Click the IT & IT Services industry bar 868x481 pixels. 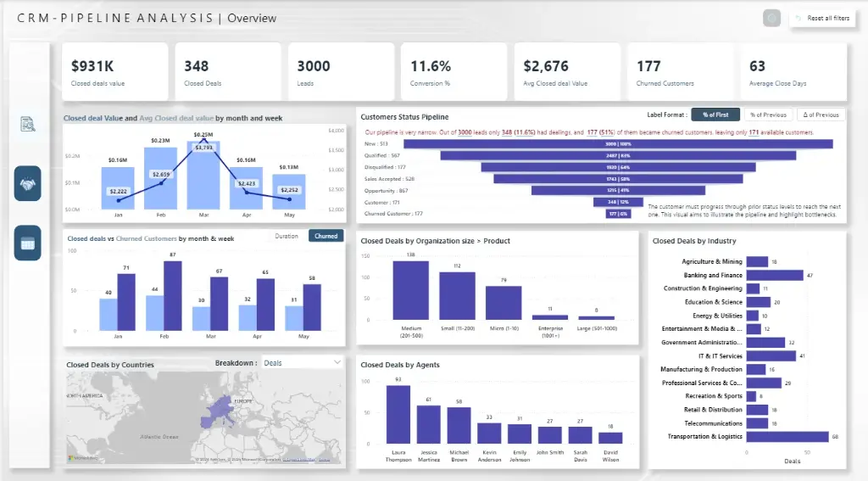[x=771, y=355]
